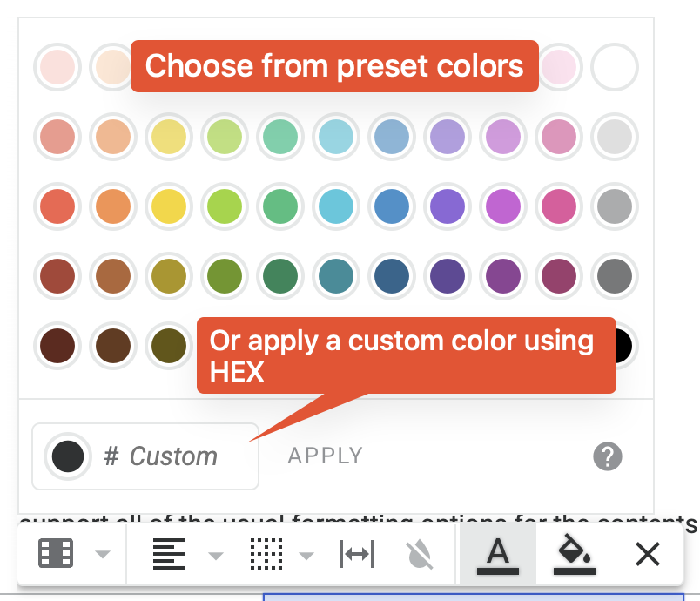Click the crossed-out bell icon
This screenshot has height=601, width=700.
pyautogui.click(x=420, y=555)
